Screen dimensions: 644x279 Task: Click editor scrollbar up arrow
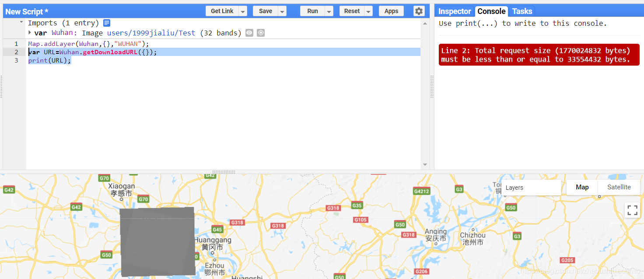(x=425, y=24)
